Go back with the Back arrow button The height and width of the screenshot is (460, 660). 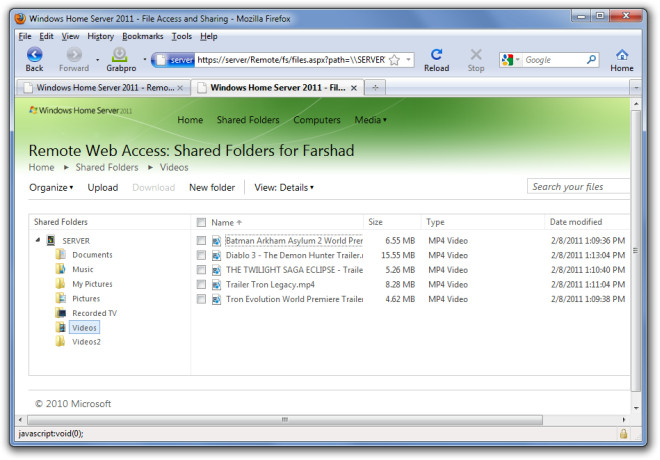[x=35, y=54]
